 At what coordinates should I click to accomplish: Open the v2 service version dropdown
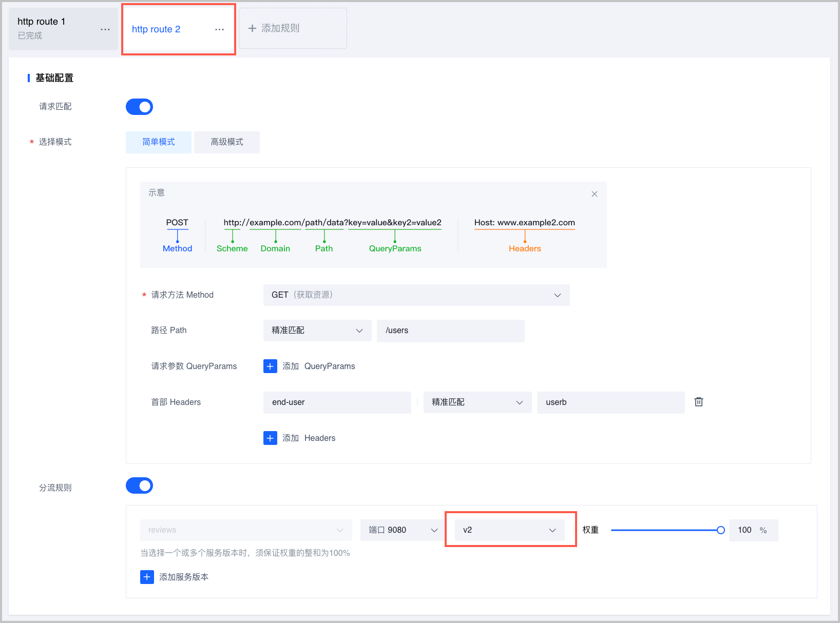point(509,530)
